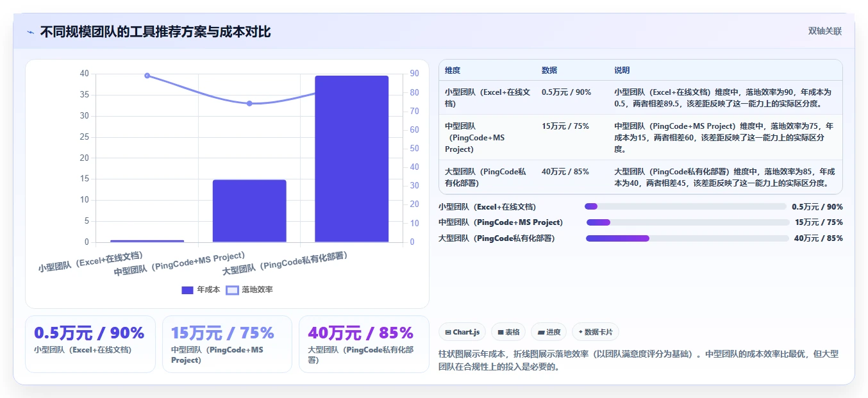The width and height of the screenshot is (868, 398).
Task: Click the 双轴关联 label in the header
Action: click(x=824, y=31)
